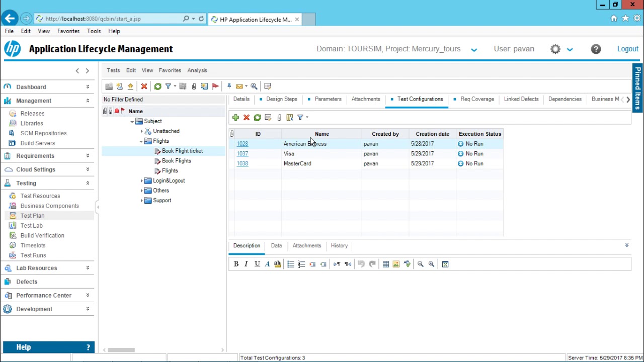
Task: Click the Spell Check icon in editor
Action: (x=407, y=264)
